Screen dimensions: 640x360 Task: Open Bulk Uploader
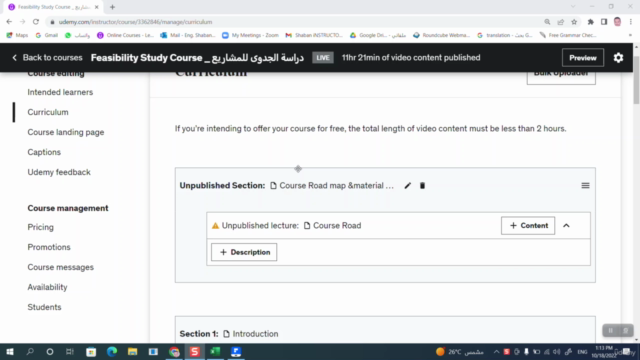point(561,76)
